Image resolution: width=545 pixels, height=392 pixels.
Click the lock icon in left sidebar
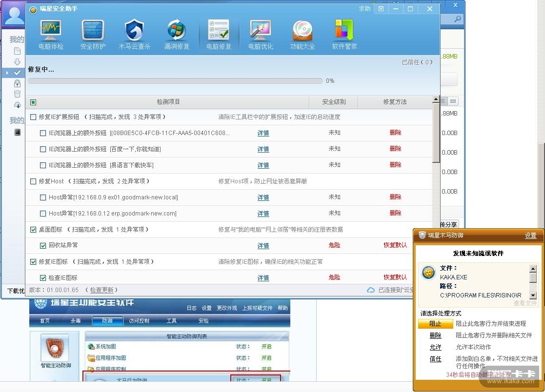[17, 83]
